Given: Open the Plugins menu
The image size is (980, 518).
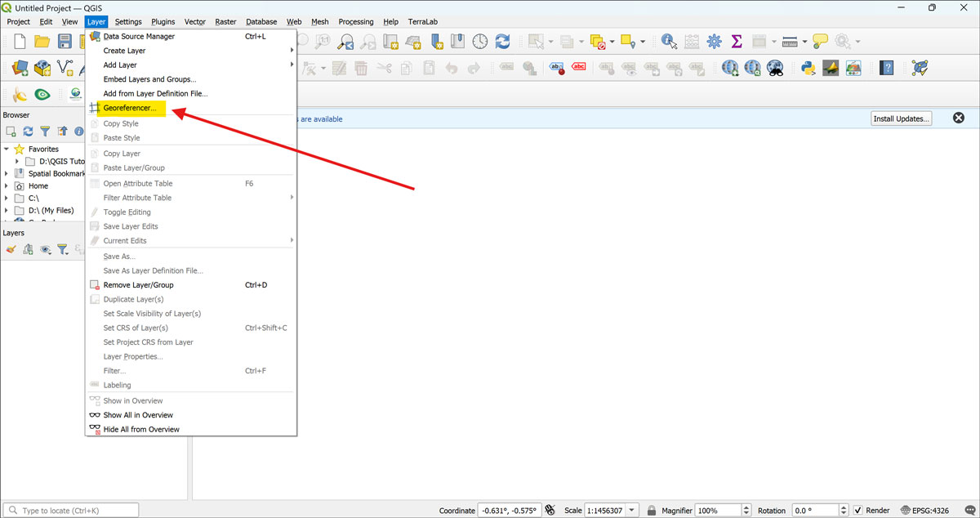Looking at the screenshot, I should (163, 22).
